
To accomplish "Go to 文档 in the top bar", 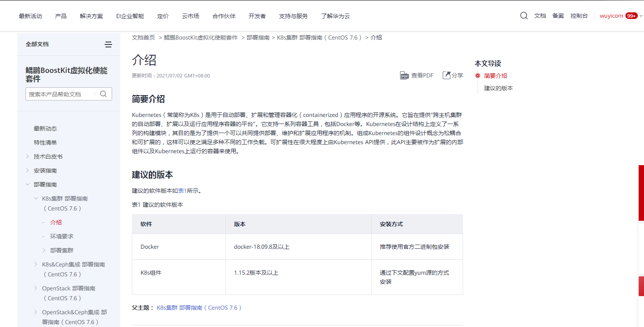I will pos(540,16).
